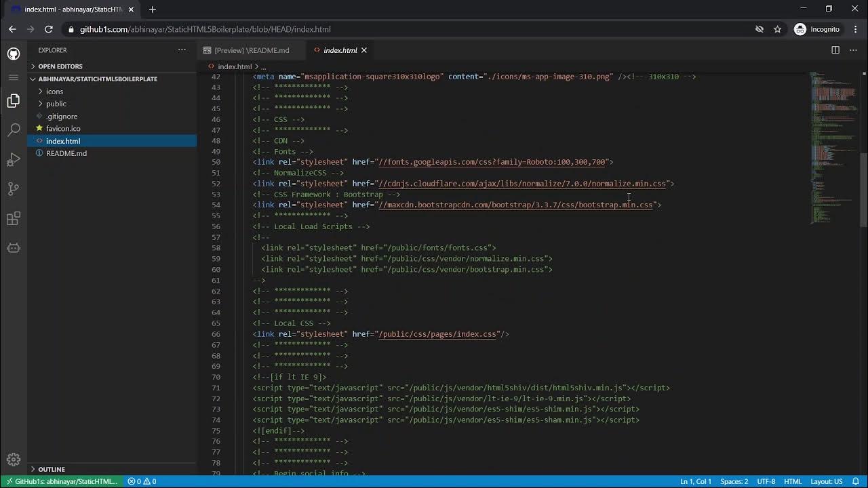Viewport: 868px width, 488px height.
Task: Open the robot-shaped icon in activity bar
Action: (14, 248)
